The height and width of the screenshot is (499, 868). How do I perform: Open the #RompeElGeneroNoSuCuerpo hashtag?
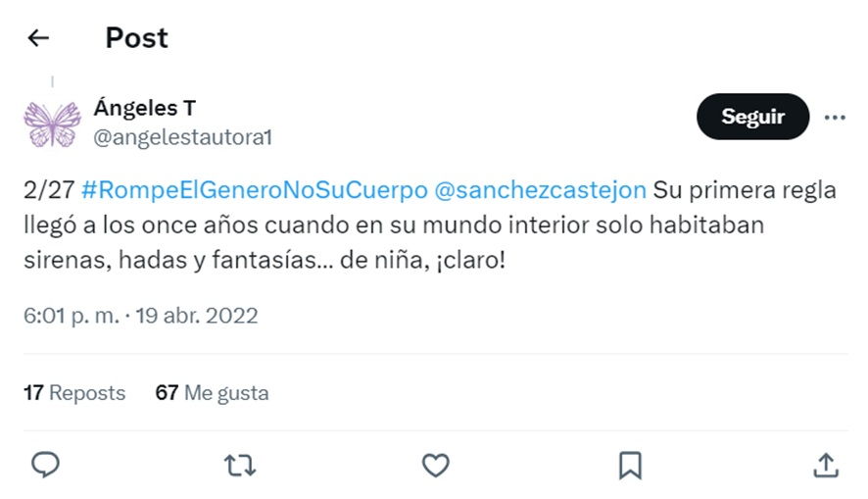[255, 190]
